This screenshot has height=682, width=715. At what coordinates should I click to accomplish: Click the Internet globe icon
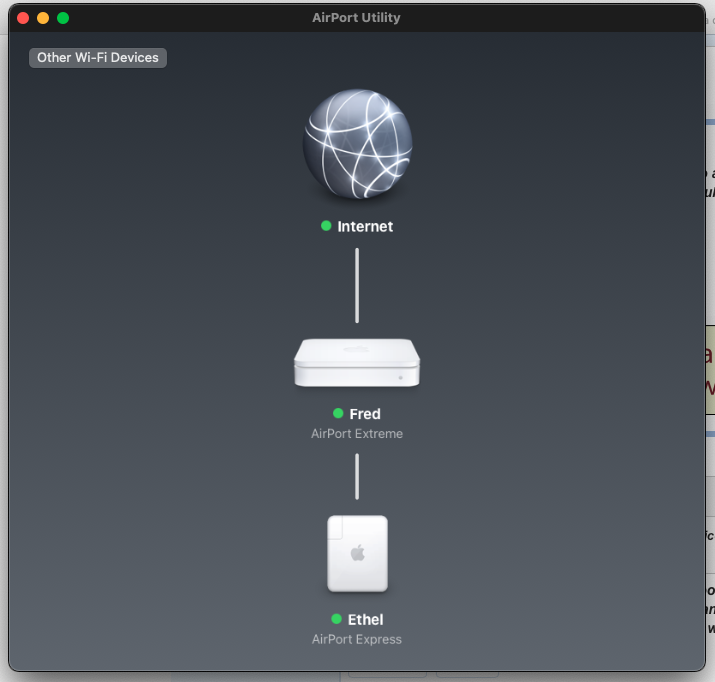pyautogui.click(x=358, y=144)
